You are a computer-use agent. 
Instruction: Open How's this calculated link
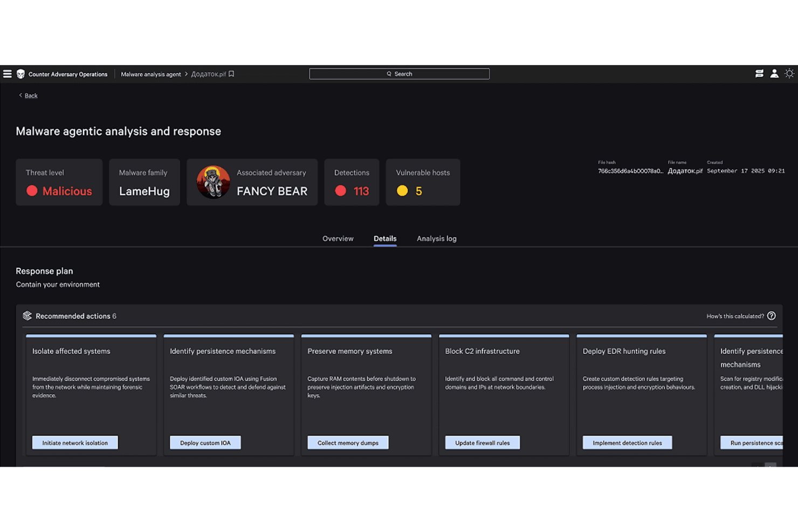tap(735, 316)
